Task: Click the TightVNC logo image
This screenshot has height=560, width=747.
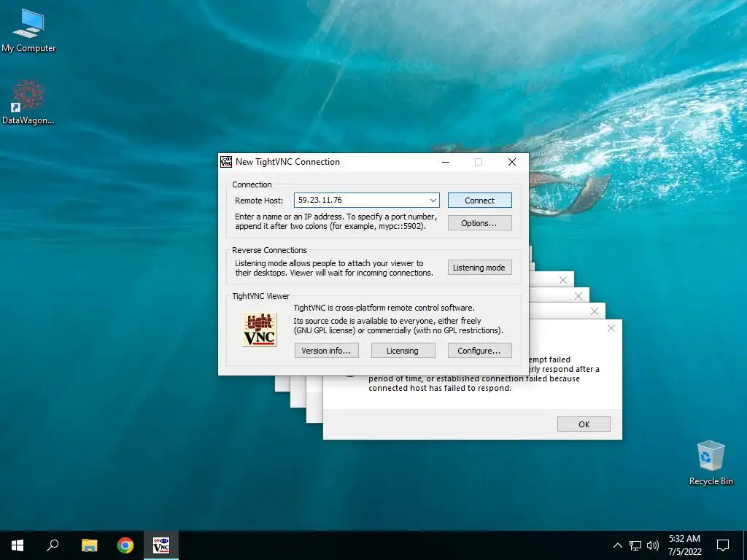Action: [260, 330]
